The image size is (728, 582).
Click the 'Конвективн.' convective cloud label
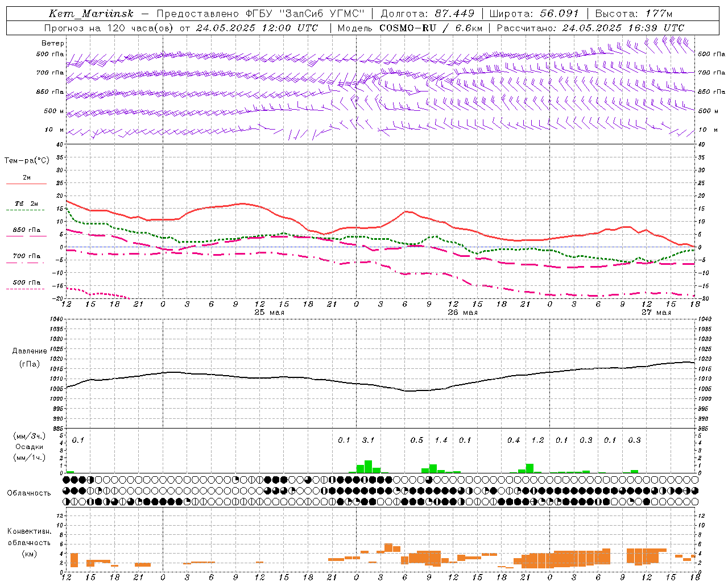tap(29, 531)
